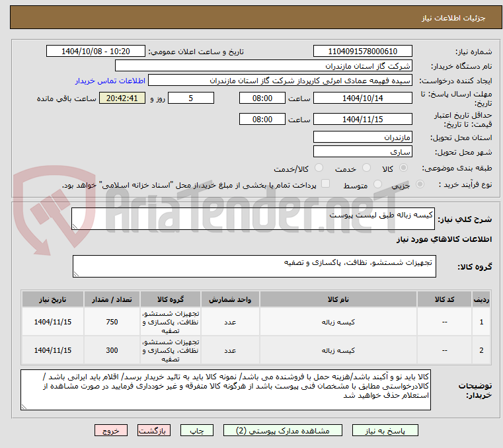
Task: Click the delivery city field ساری
Action: click(362, 152)
